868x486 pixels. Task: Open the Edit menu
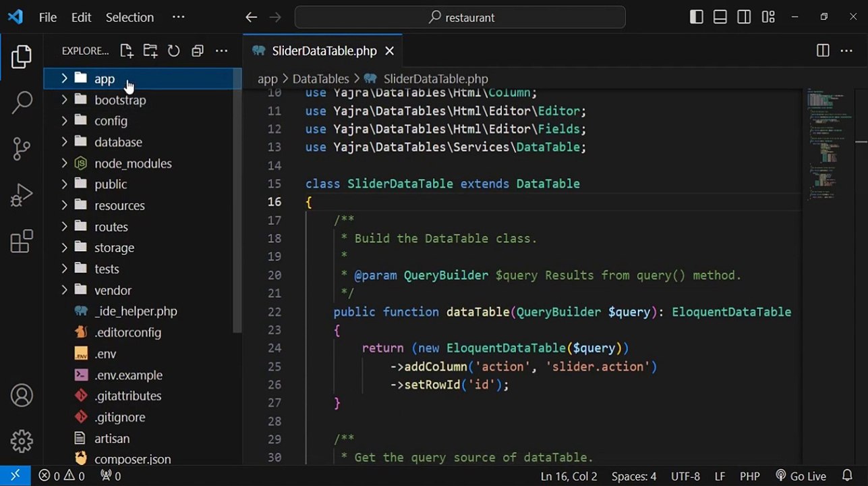81,18
